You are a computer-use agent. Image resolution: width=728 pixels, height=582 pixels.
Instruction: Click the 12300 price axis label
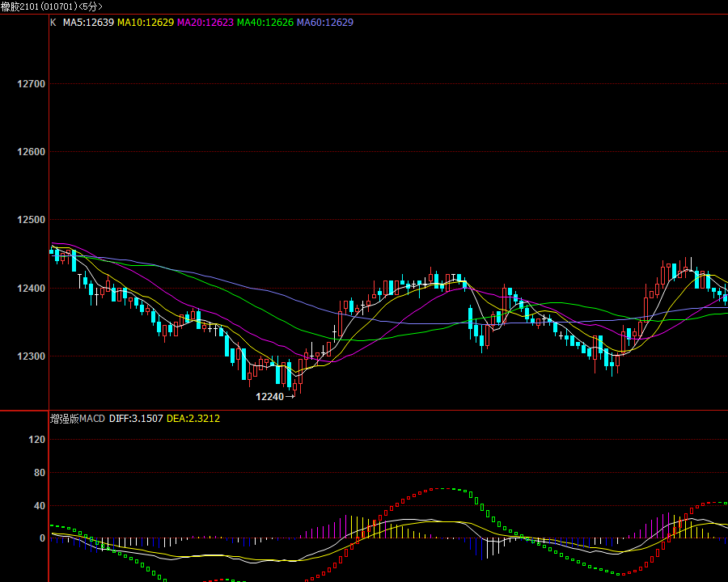click(31, 356)
